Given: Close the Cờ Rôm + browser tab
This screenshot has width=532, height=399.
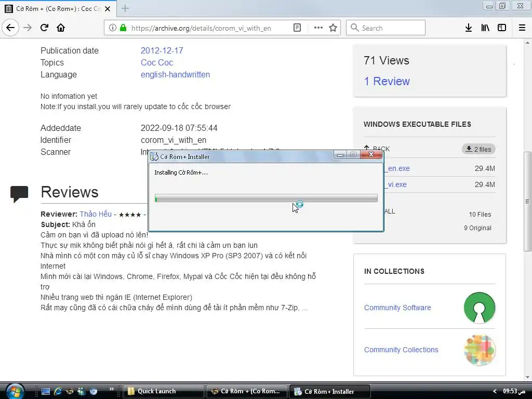Looking at the screenshot, I should [108, 9].
